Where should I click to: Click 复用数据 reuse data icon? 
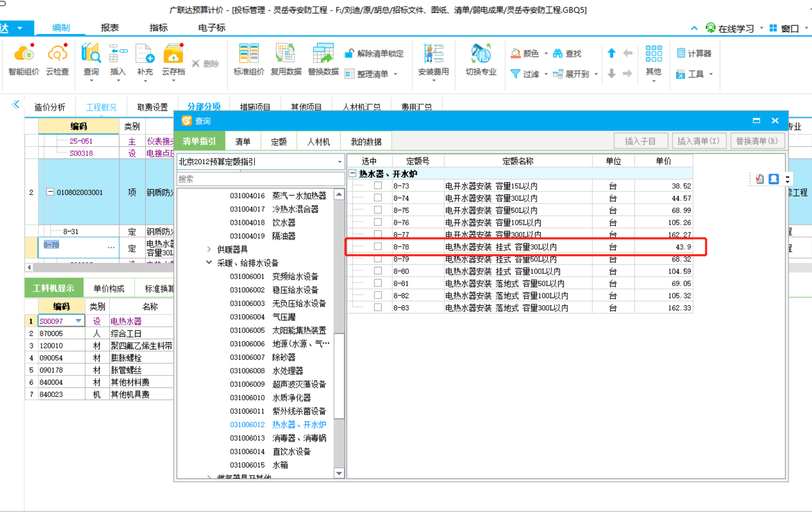[286, 60]
